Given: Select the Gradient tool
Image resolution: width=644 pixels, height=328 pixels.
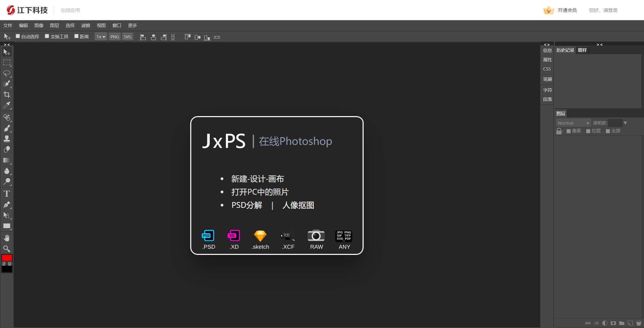Looking at the screenshot, I should click(x=7, y=160).
